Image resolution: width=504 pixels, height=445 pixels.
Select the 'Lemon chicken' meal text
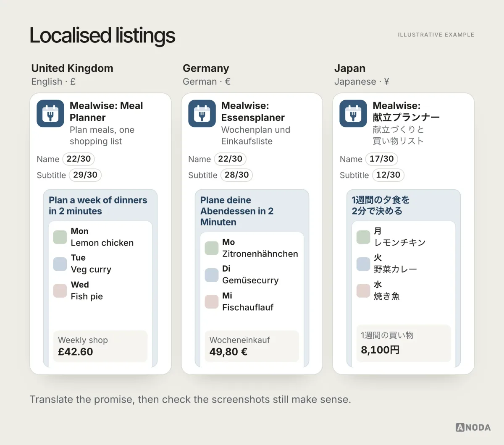point(102,243)
